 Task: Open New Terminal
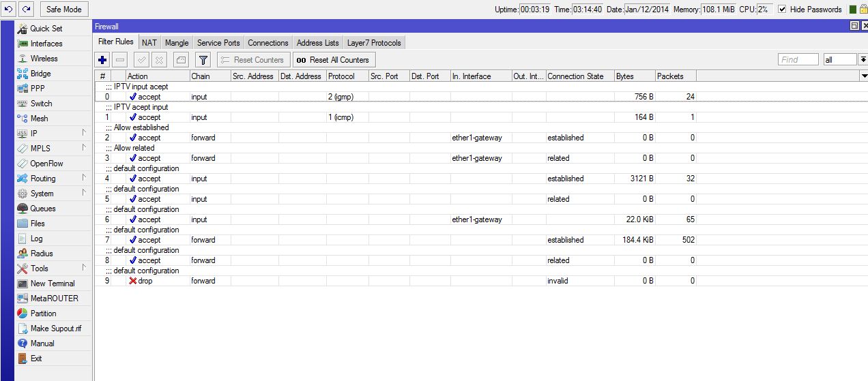53,284
